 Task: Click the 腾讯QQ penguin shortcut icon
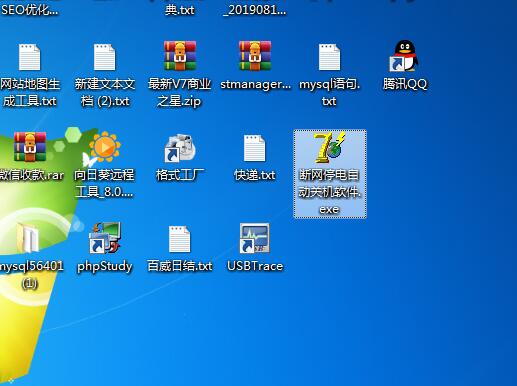point(404,56)
